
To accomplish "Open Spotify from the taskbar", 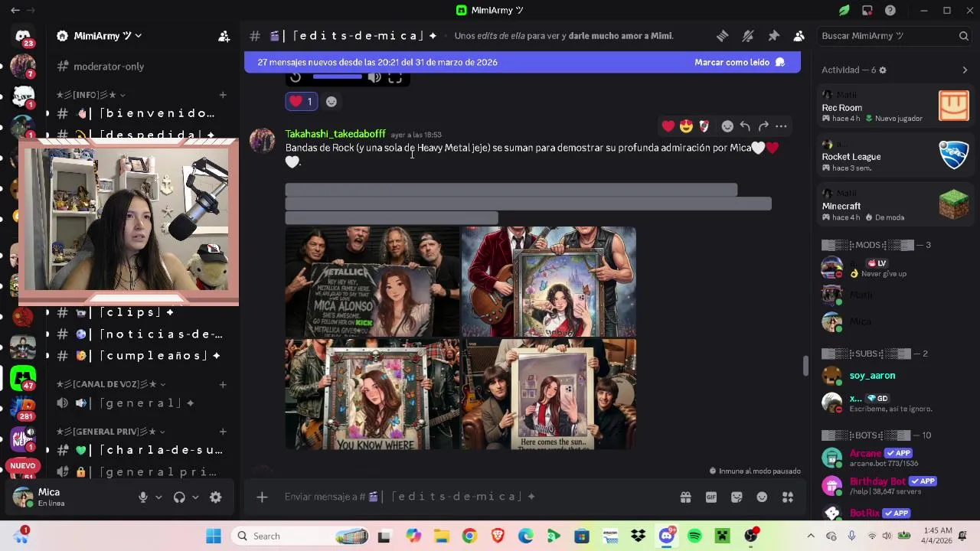I will (694, 536).
